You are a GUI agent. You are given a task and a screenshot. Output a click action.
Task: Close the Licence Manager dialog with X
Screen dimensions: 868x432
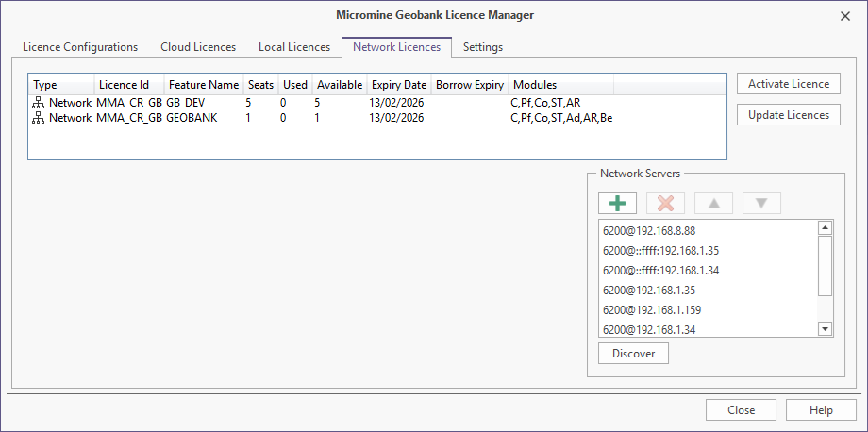tap(844, 16)
